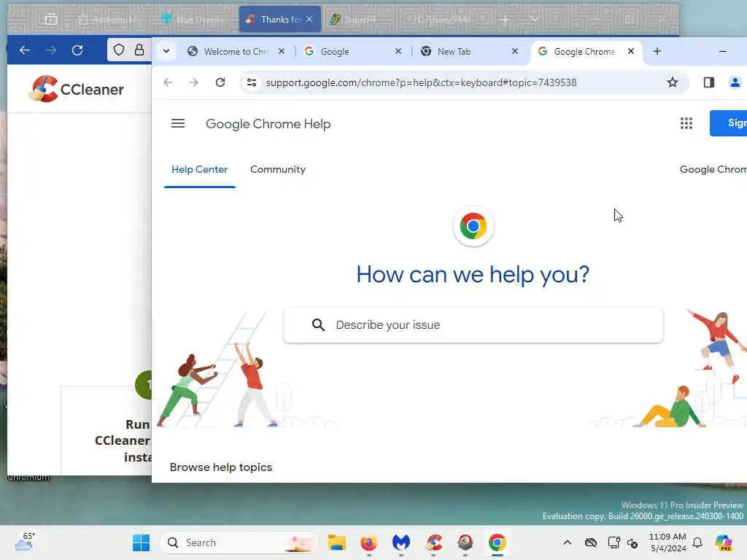The width and height of the screenshot is (747, 560).
Task: Select the Community tab
Action: click(x=278, y=169)
